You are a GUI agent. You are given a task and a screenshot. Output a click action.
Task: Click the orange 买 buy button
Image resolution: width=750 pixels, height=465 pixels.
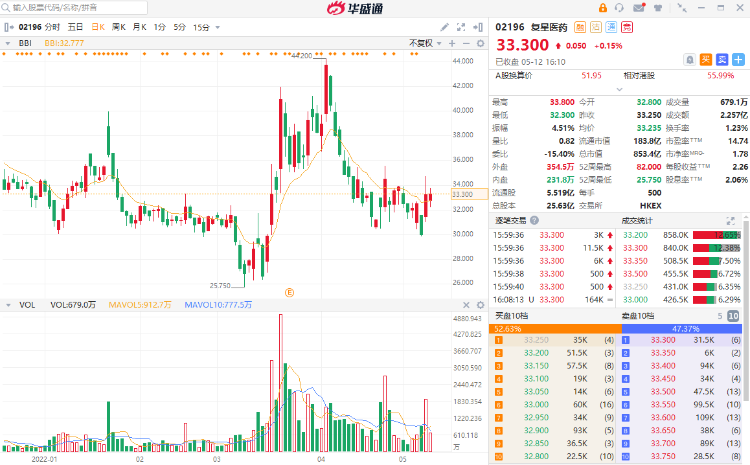706,60
